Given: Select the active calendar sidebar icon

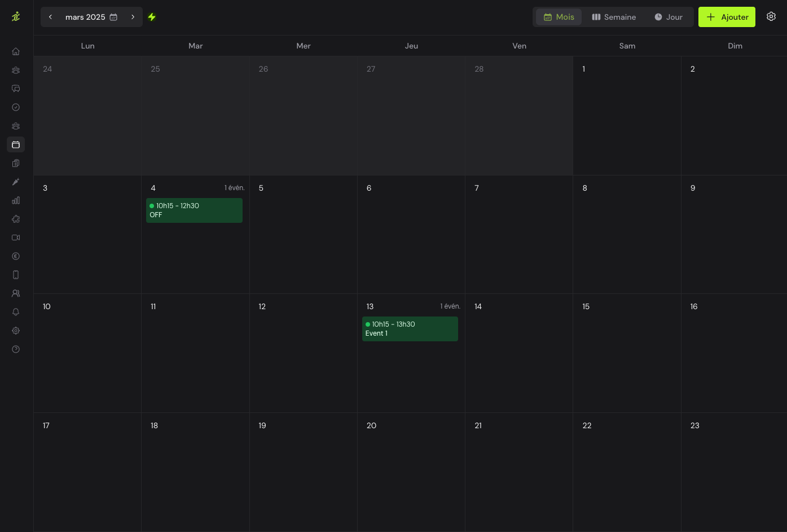Looking at the screenshot, I should click(x=16, y=144).
